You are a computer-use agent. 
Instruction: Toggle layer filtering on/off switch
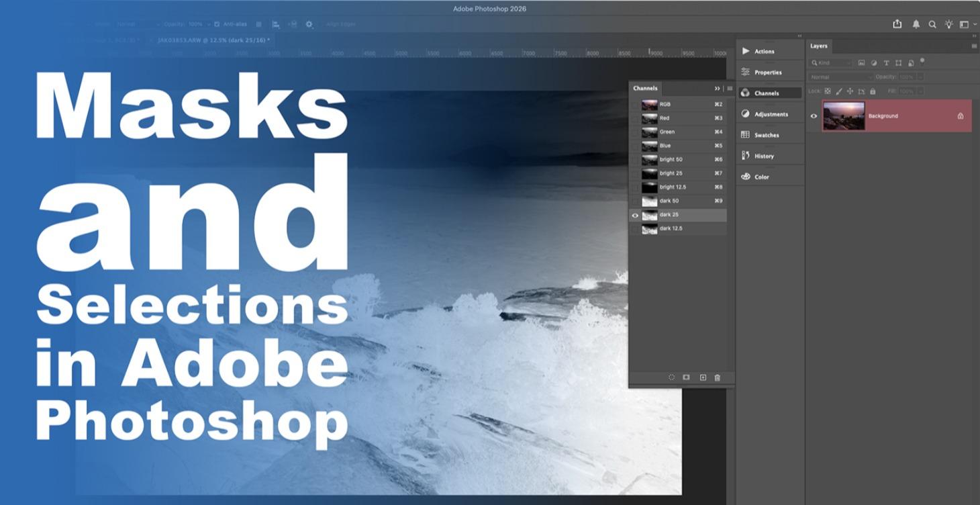[922, 61]
